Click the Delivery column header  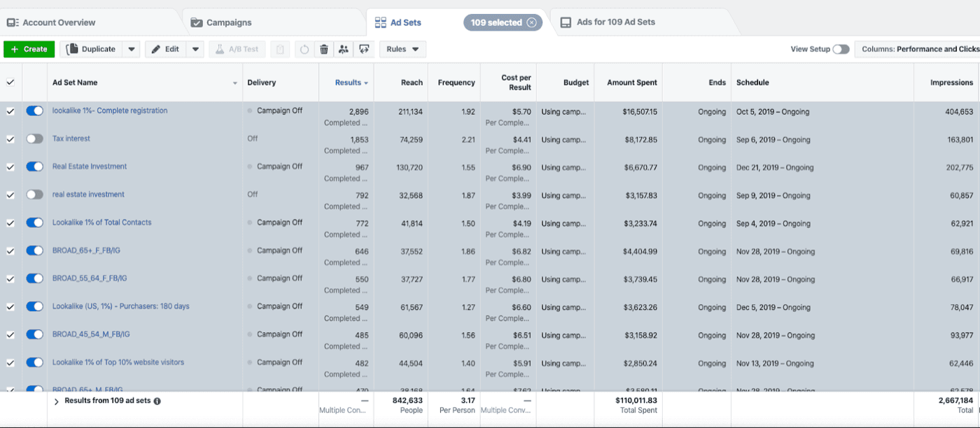[262, 83]
